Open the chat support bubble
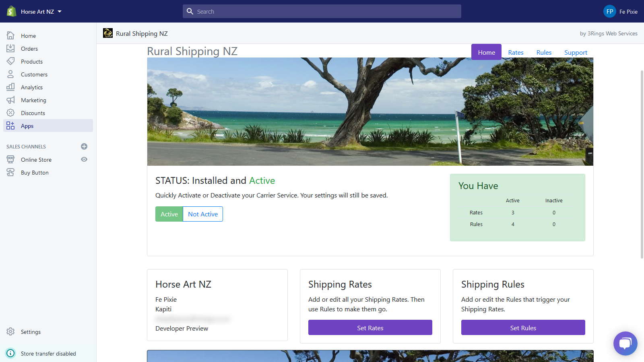This screenshot has width=644, height=362. point(625,343)
